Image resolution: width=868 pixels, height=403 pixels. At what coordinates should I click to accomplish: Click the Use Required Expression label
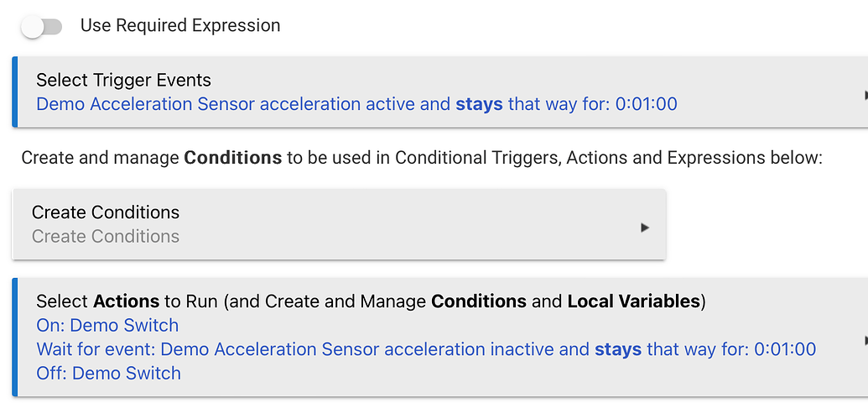point(180,26)
